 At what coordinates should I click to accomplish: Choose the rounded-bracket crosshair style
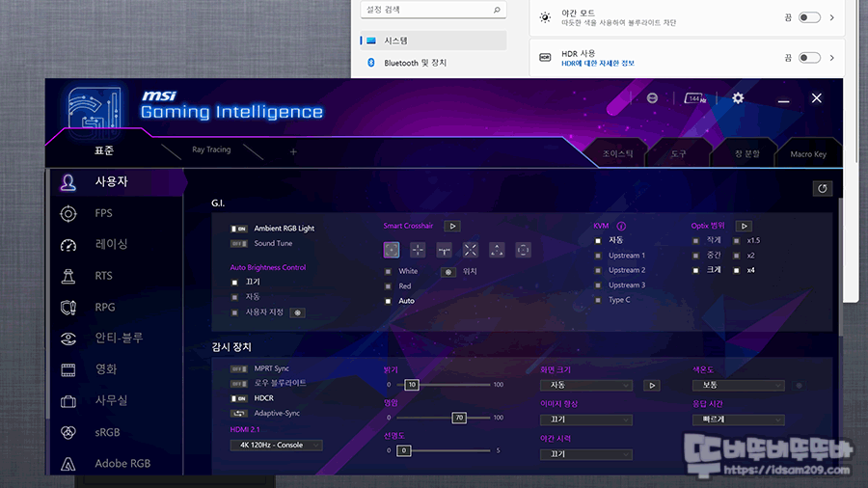(523, 250)
